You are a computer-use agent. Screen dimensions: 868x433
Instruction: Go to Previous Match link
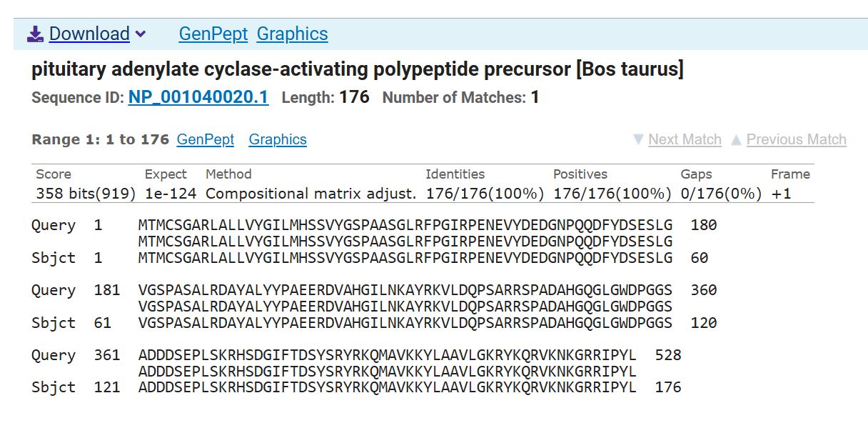coord(796,139)
